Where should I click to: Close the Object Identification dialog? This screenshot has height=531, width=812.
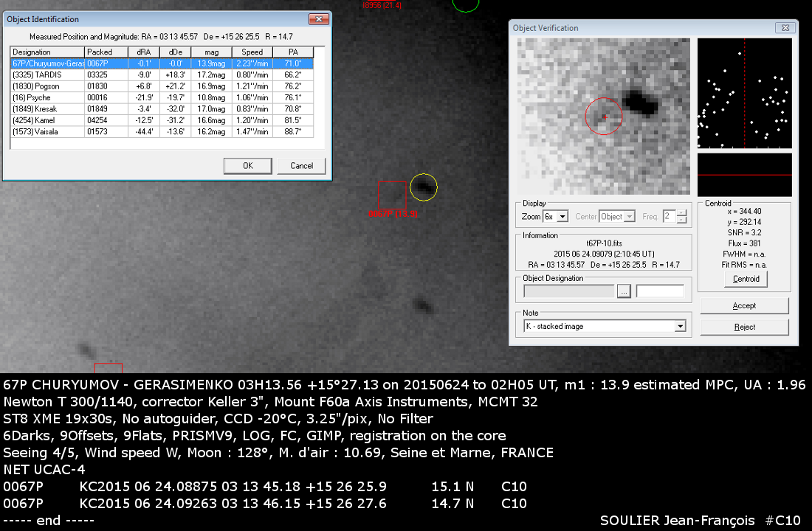click(318, 19)
